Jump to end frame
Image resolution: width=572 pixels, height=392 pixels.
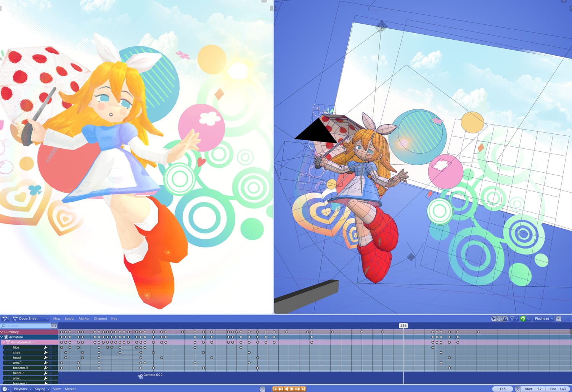[303, 389]
